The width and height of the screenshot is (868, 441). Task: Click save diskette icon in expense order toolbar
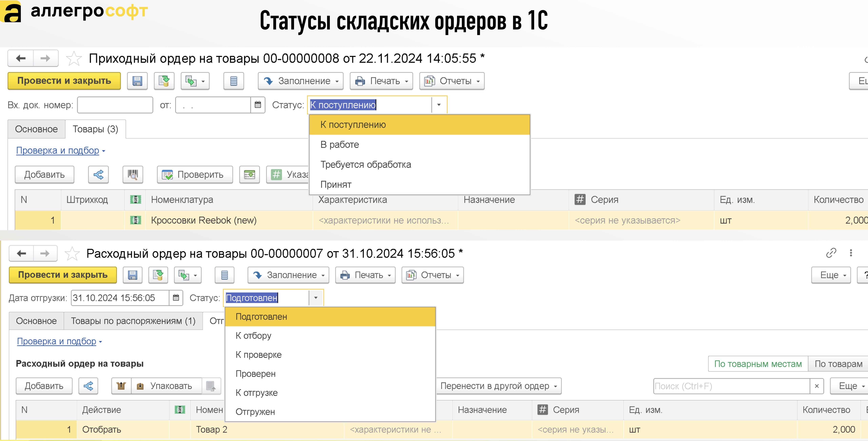click(132, 275)
